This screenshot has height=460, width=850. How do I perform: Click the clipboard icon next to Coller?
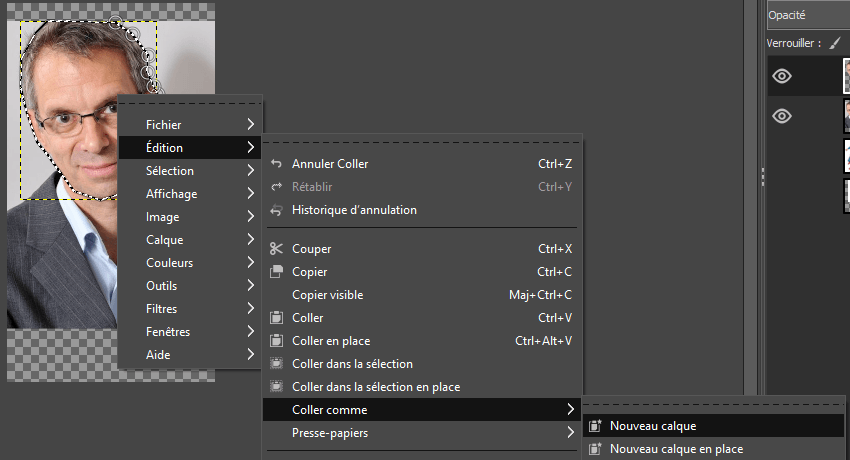coord(276,318)
